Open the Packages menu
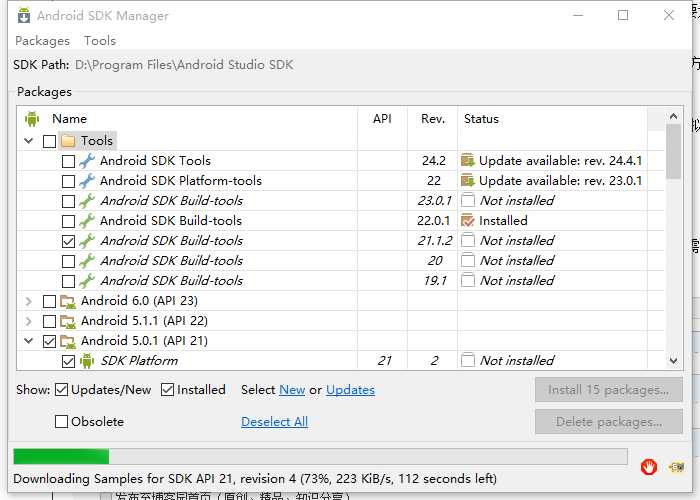The width and height of the screenshot is (700, 500). (x=42, y=41)
